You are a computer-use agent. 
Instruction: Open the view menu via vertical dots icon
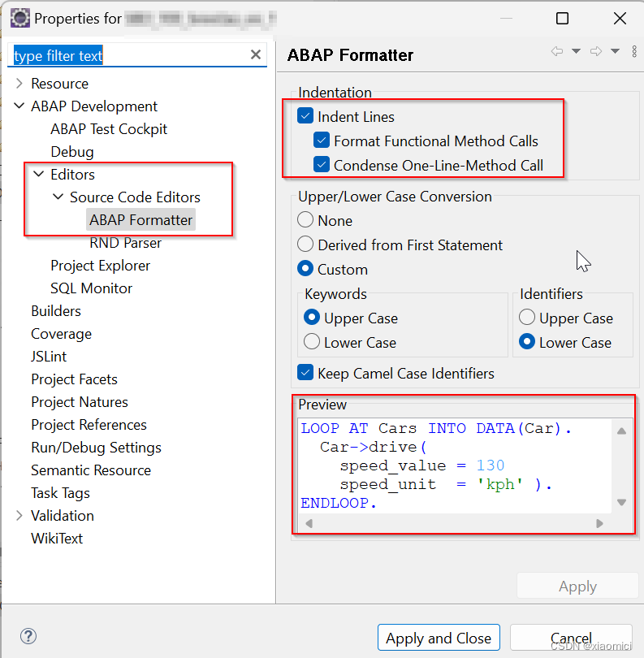pyautogui.click(x=634, y=52)
